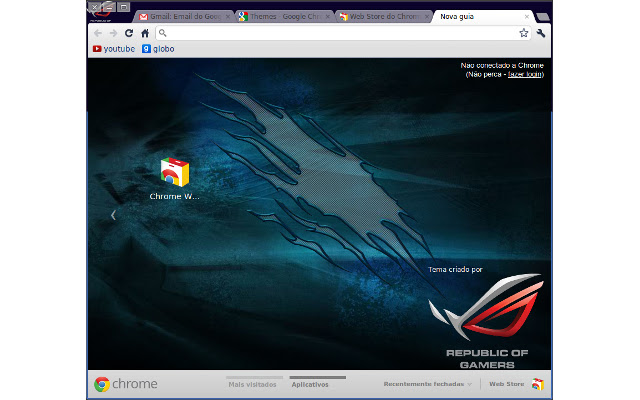Image resolution: width=640 pixels, height=400 pixels.
Task: Maximize the Chrome window
Action: tap(124, 7)
